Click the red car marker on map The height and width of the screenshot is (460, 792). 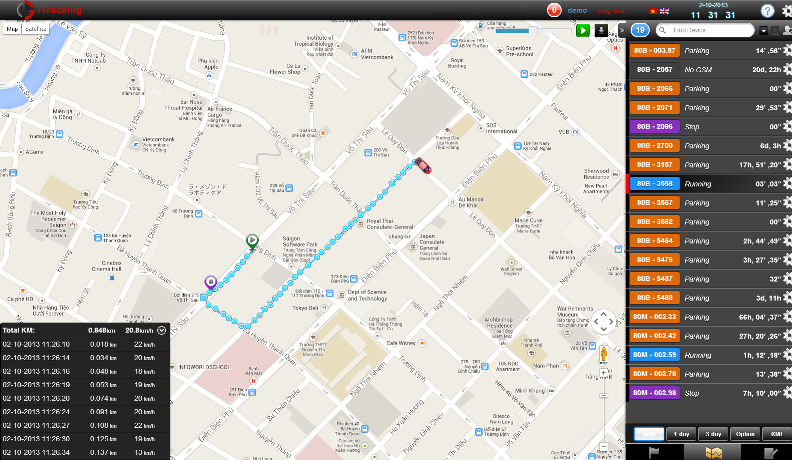point(423,166)
